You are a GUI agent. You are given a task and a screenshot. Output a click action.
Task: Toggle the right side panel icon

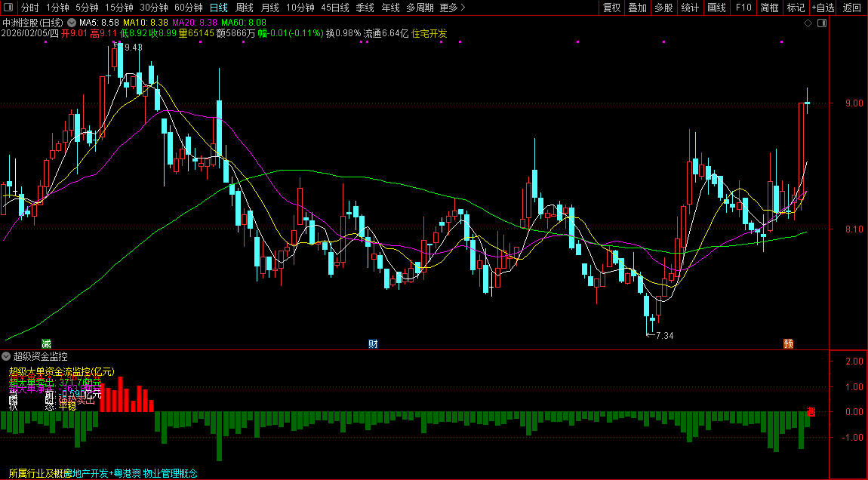[822, 23]
